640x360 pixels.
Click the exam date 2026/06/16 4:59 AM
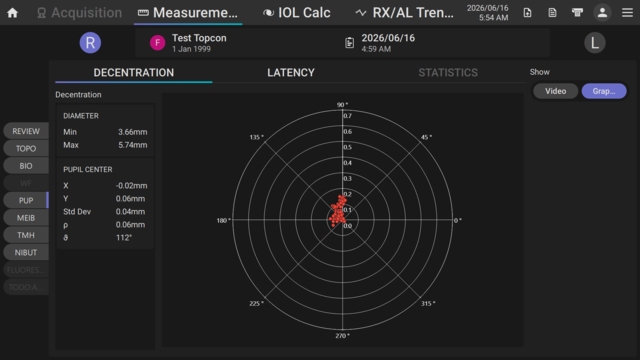(x=388, y=43)
